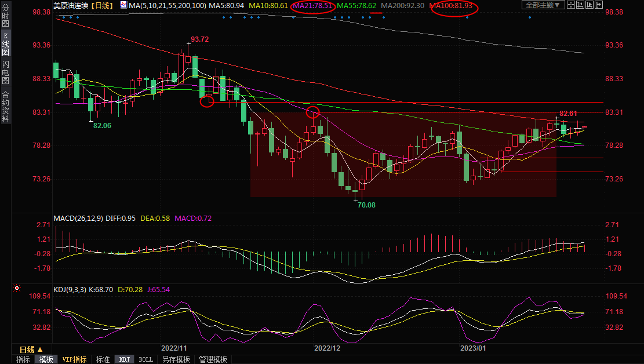The width and height of the screenshot is (644, 364).
Task: Toggle the KDJ indicator template
Action: [124, 359]
